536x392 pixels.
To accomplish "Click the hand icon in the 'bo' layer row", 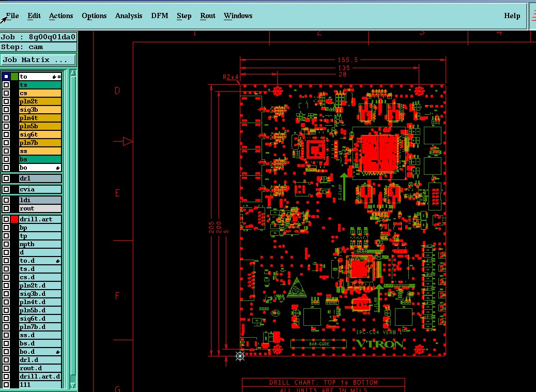I will [x=58, y=168].
